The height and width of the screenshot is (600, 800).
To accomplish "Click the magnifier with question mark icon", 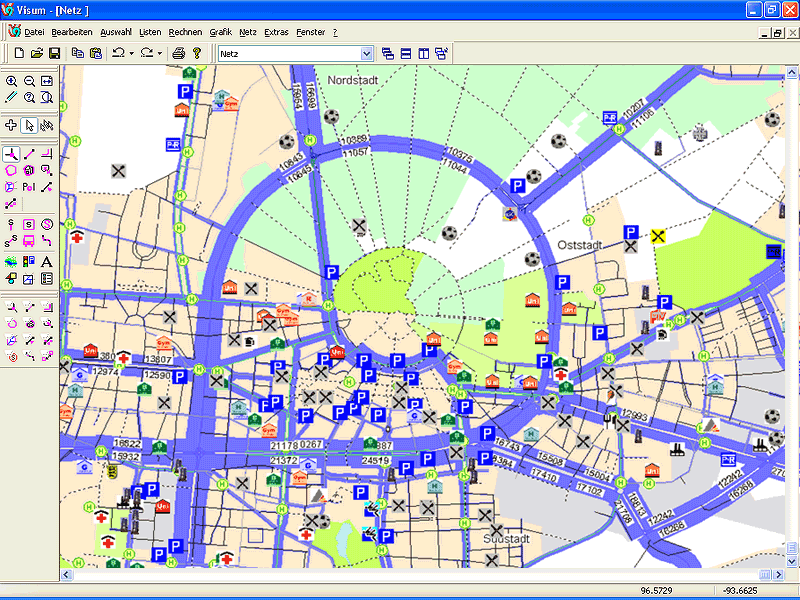I will (x=29, y=97).
